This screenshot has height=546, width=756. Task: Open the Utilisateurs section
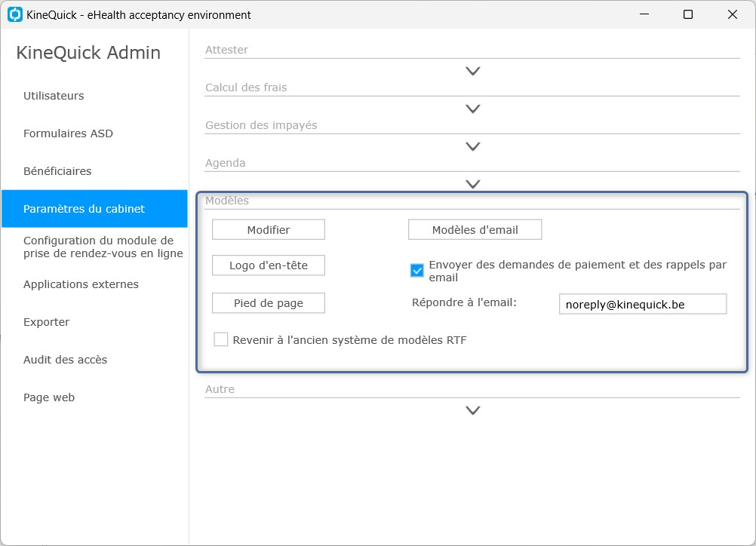[x=54, y=96]
